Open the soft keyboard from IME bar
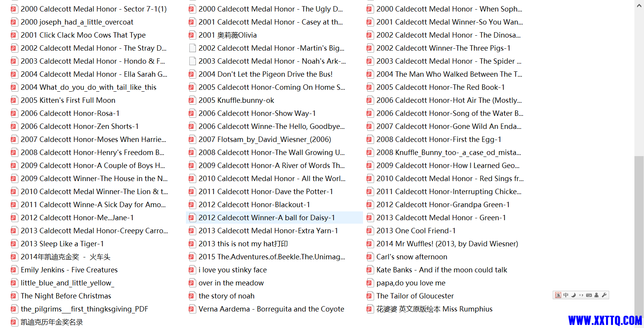The height and width of the screenshot is (328, 644). pos(589,295)
